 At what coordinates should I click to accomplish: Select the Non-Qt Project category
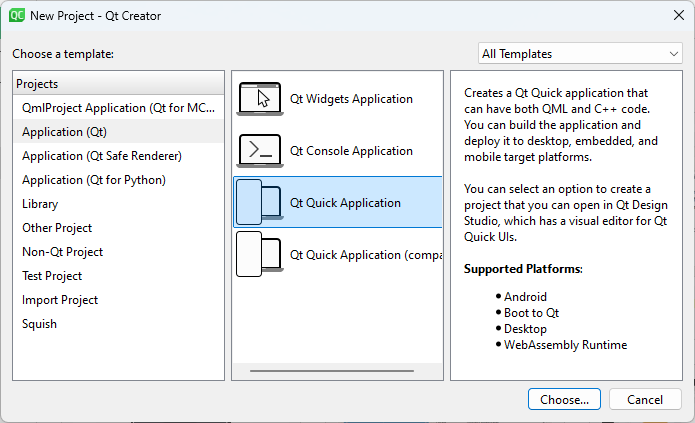62,252
